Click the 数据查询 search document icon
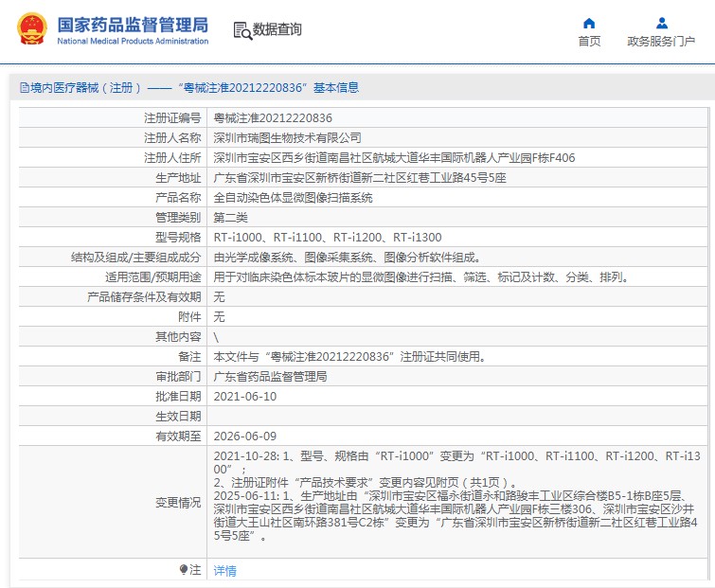Image resolution: width=715 pixels, height=588 pixels. pyautogui.click(x=242, y=30)
